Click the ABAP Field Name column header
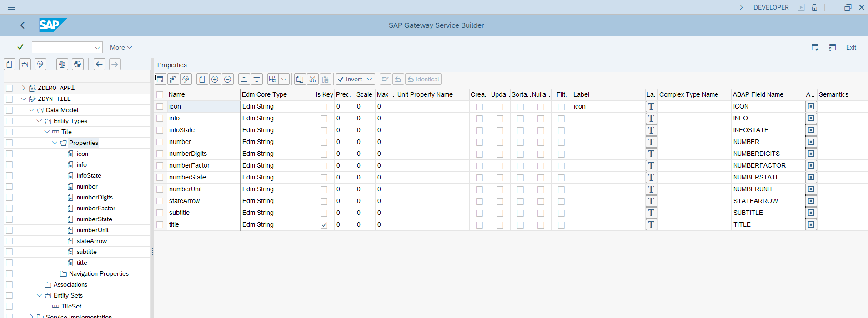This screenshot has height=318, width=868. pyautogui.click(x=768, y=94)
